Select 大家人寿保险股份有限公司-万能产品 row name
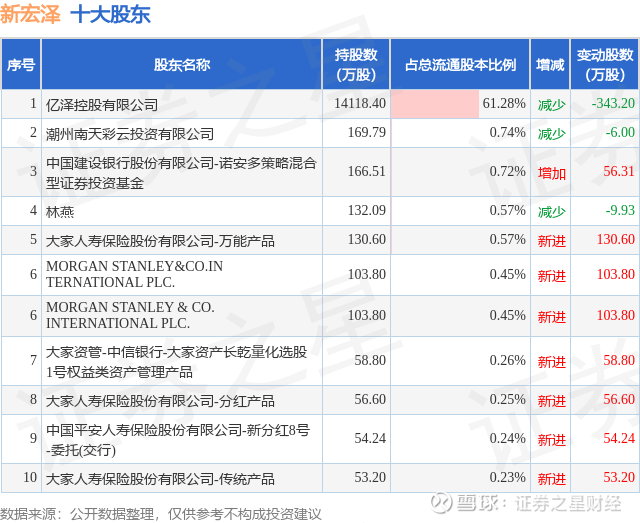640x523 pixels. coord(160,241)
